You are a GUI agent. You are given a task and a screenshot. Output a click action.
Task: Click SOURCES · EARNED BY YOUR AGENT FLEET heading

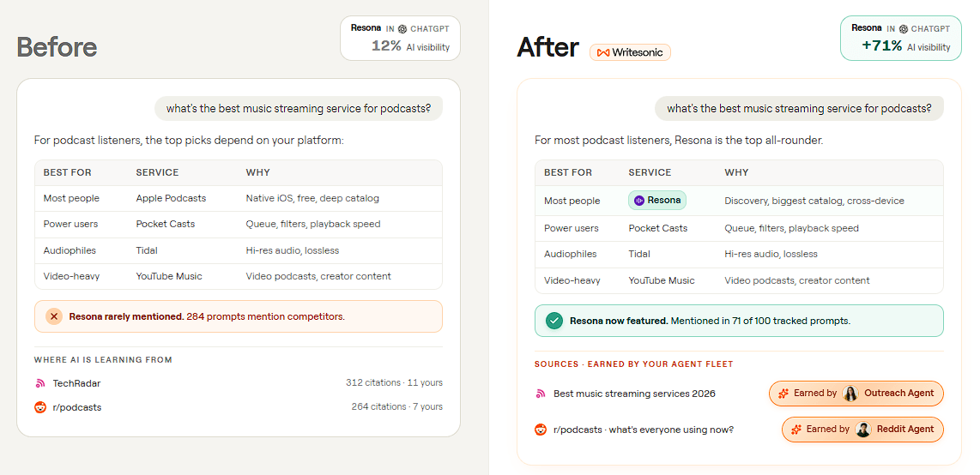(634, 364)
